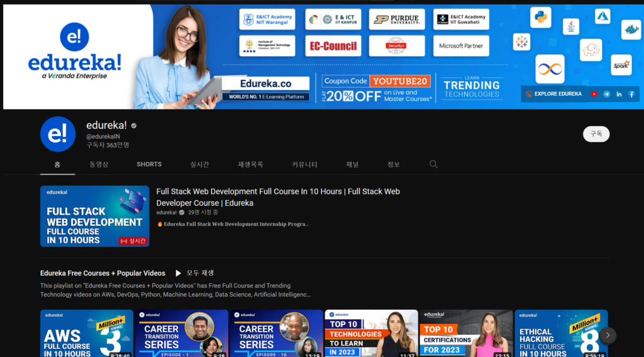Image resolution: width=644 pixels, height=357 pixels.
Task: Open Ethical Hacking Full Course thumbnail
Action: (561, 333)
